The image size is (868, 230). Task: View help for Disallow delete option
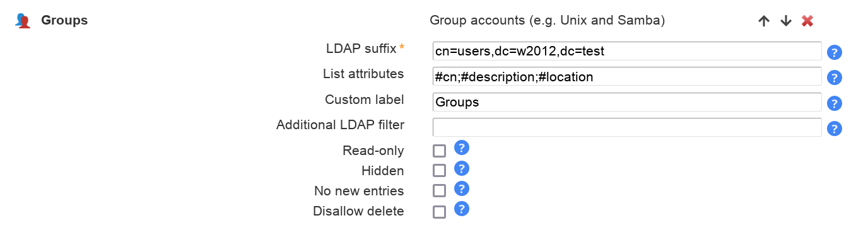462,209
